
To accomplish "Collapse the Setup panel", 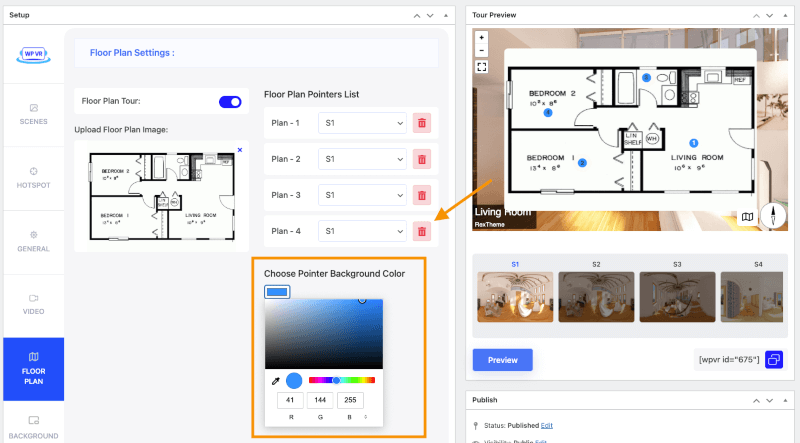I will pyautogui.click(x=446, y=16).
